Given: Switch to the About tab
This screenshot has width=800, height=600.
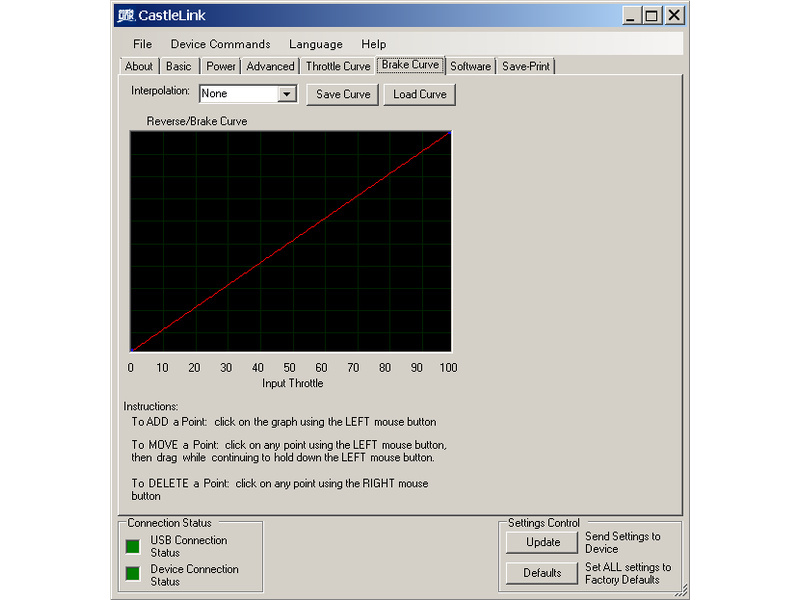Looking at the screenshot, I should [139, 67].
